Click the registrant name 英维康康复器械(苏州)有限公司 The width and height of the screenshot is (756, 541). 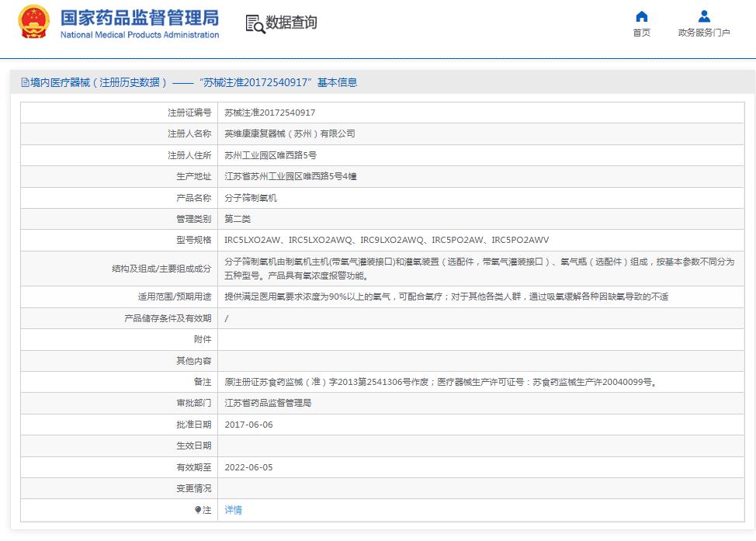(290, 134)
